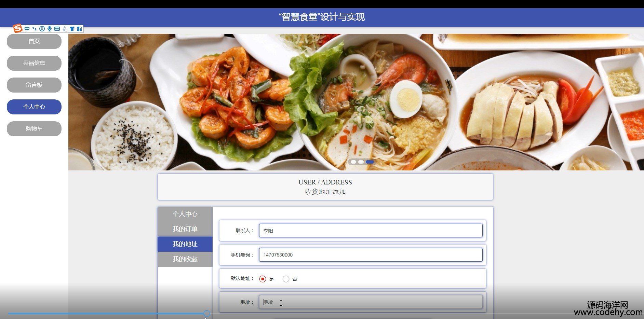Click into the 地址 input field
This screenshot has height=319, width=644.
click(x=371, y=302)
